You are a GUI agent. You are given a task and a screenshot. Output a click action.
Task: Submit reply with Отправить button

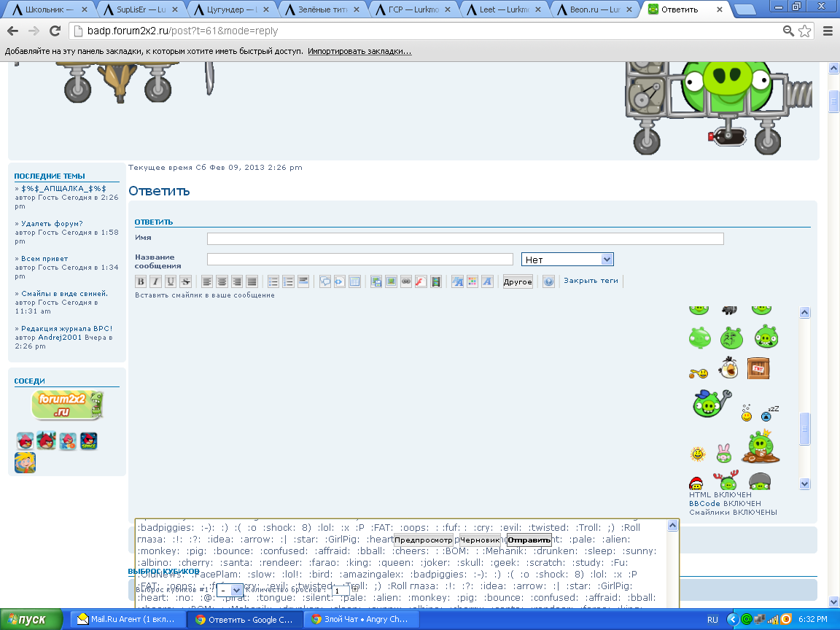point(529,540)
